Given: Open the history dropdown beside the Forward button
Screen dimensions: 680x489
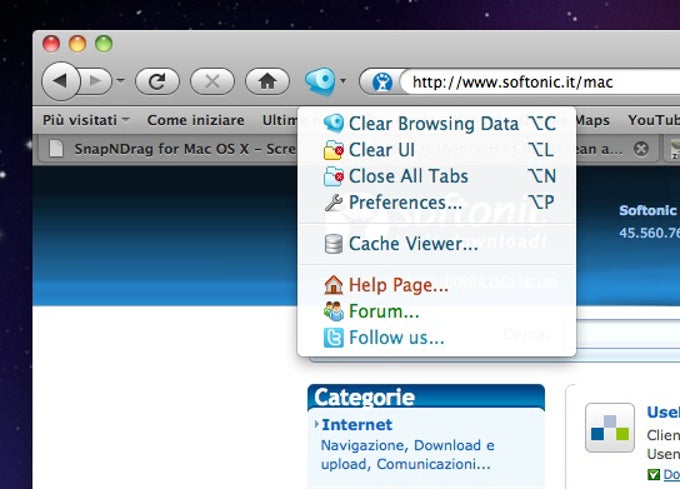Looking at the screenshot, I should click(121, 81).
